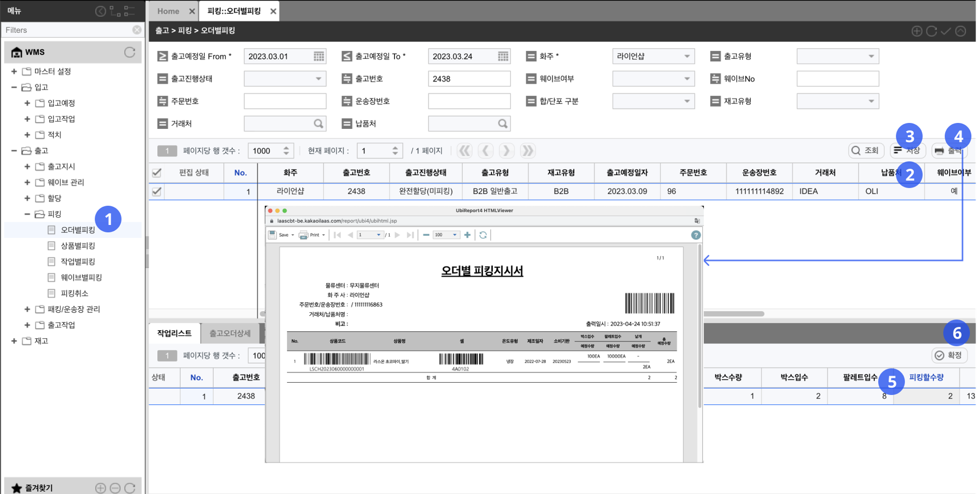The height and width of the screenshot is (494, 980).
Task: Open the 출고진행상태 dropdown
Action: click(x=318, y=79)
